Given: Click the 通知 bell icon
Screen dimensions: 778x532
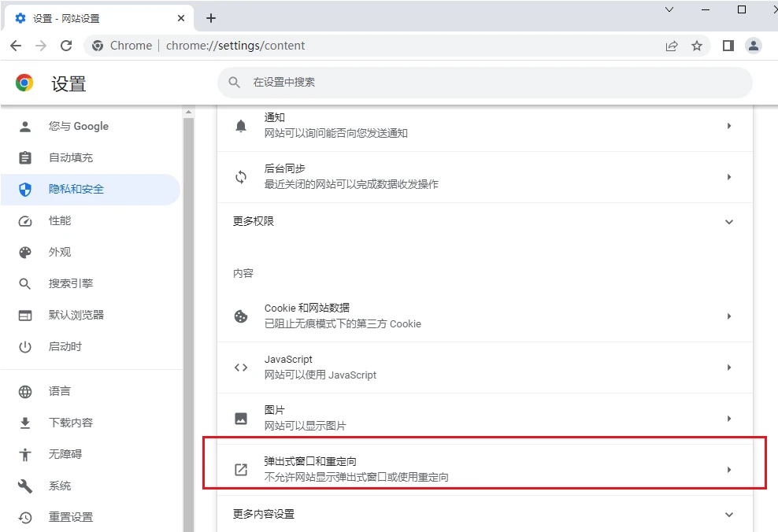Looking at the screenshot, I should coord(241,126).
